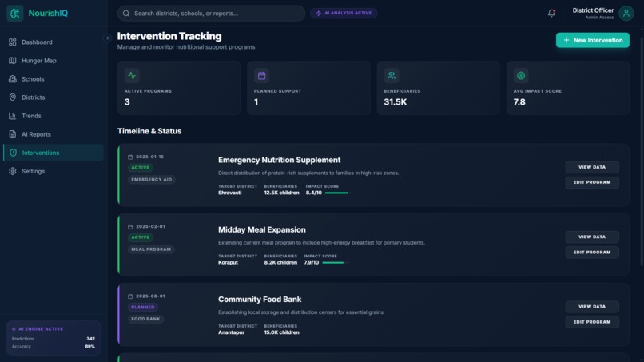This screenshot has height=362, width=644.
Task: Click the Accuracy 89% value
Action: 90,347
